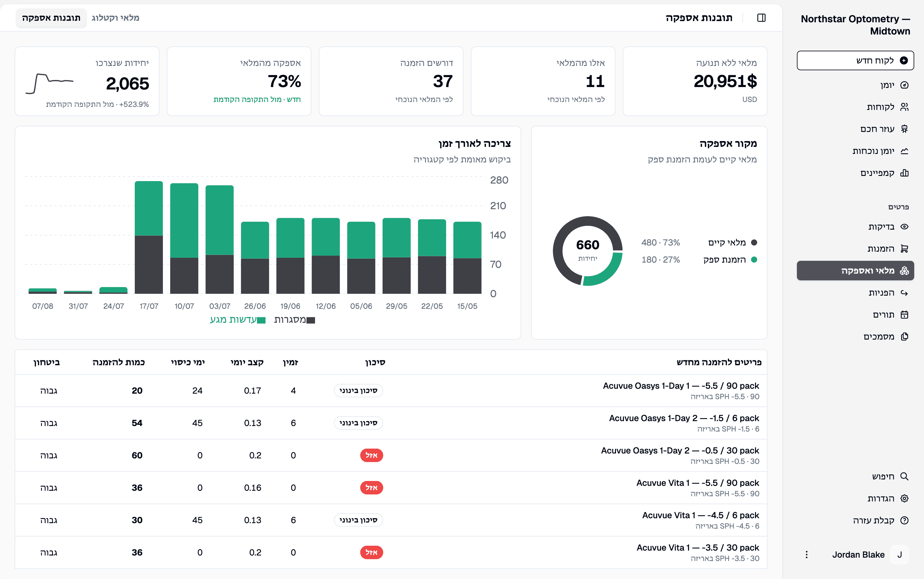Viewport: 924px width, 579px height.
Task: Click the ביטחון column header
Action: pyautogui.click(x=46, y=362)
